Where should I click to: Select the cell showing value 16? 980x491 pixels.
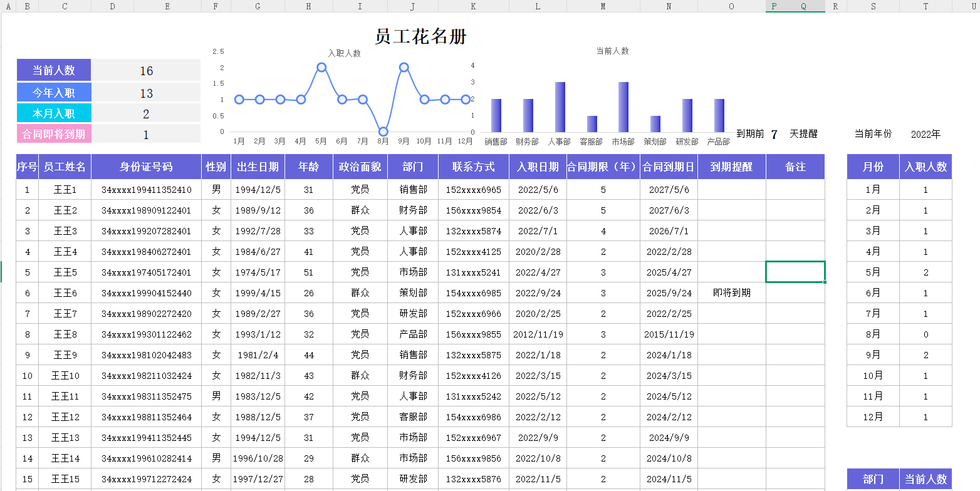pos(147,70)
